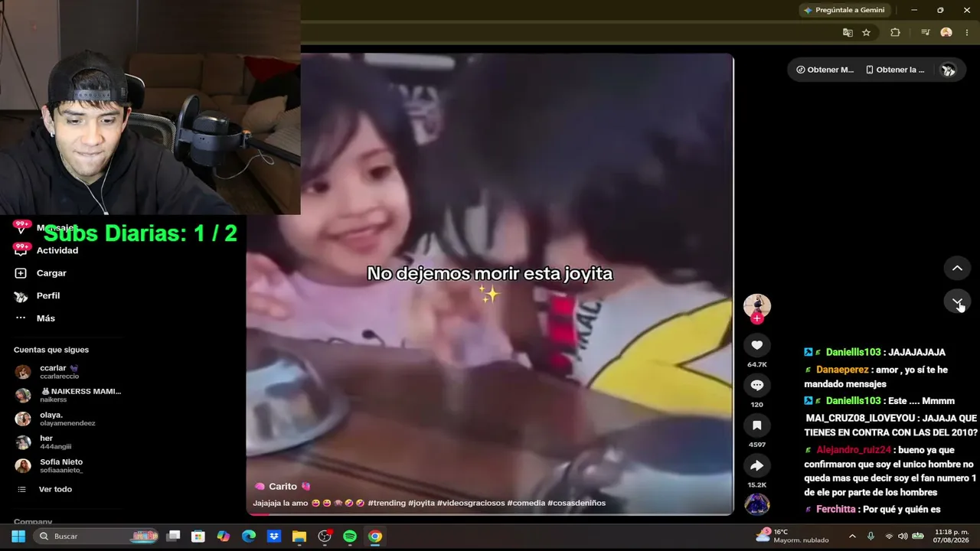The image size is (980, 551).
Task: Open the Windows Start menu
Action: coord(18,536)
